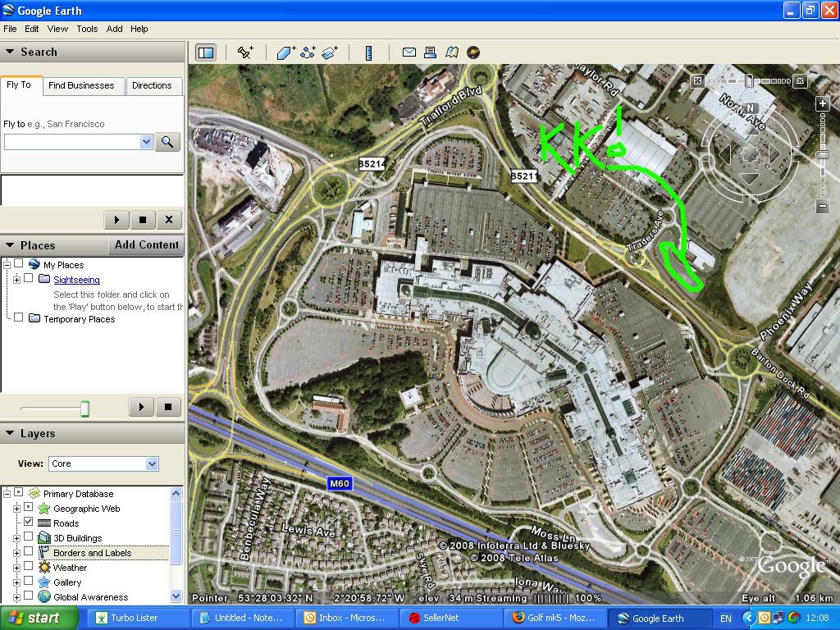Click the map zoom slider handle

[x=822, y=155]
